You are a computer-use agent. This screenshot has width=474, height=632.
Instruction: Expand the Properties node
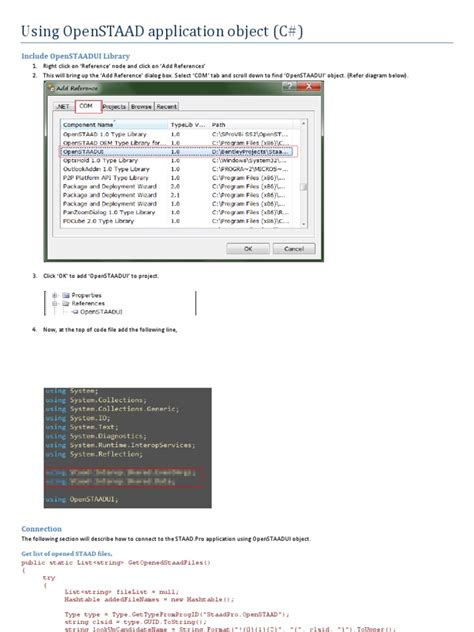[55, 295]
